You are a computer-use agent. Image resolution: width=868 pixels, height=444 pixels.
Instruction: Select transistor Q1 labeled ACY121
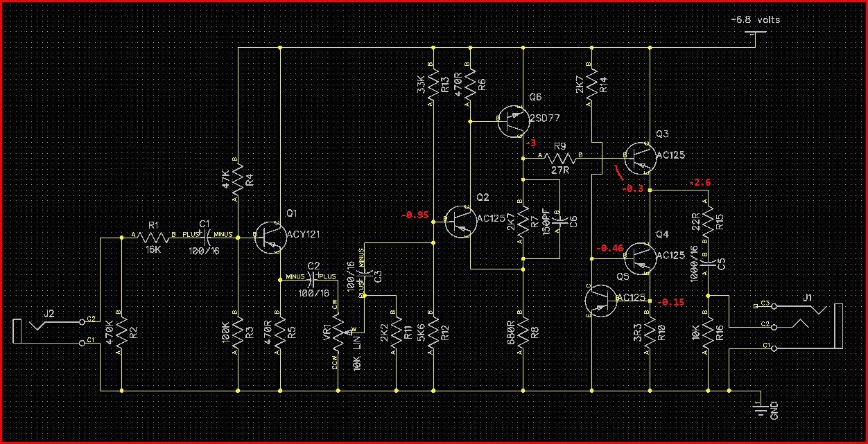click(x=270, y=237)
